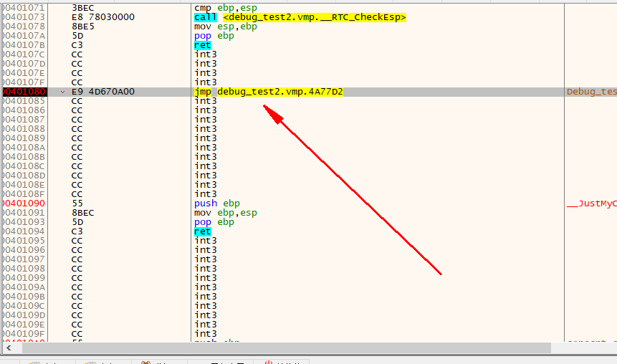Viewport: 617px width, 364px height.
Task: Select the int3 instruction at 0040107C
Action: pos(206,54)
